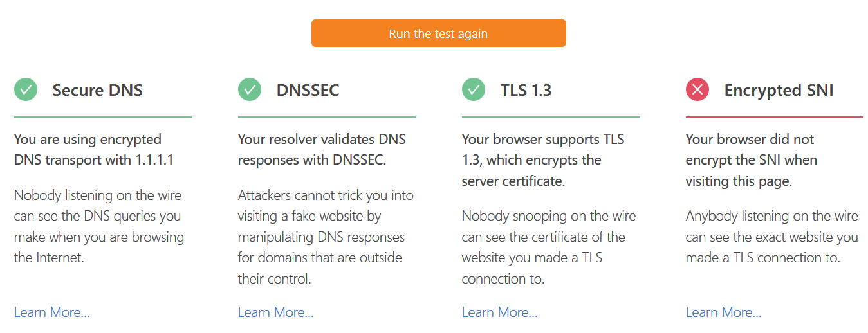Click the 'Anybody listening on the wire' paragraph

(771, 237)
